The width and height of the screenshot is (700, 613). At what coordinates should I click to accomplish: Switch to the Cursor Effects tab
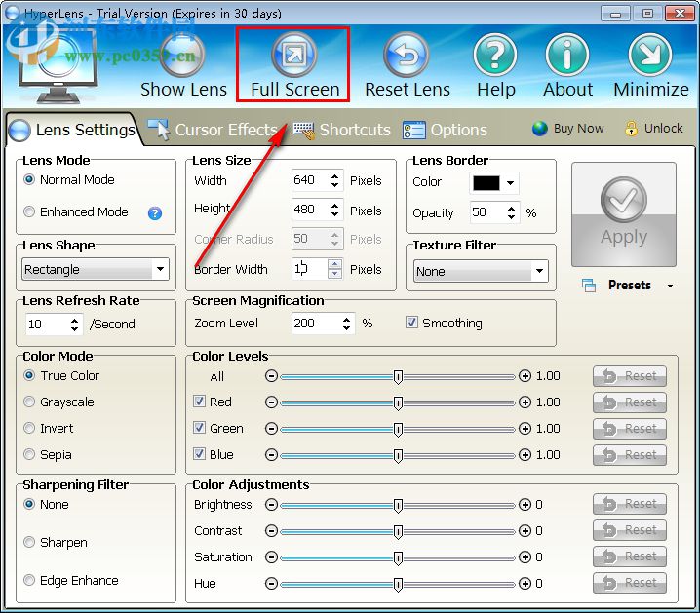[213, 130]
